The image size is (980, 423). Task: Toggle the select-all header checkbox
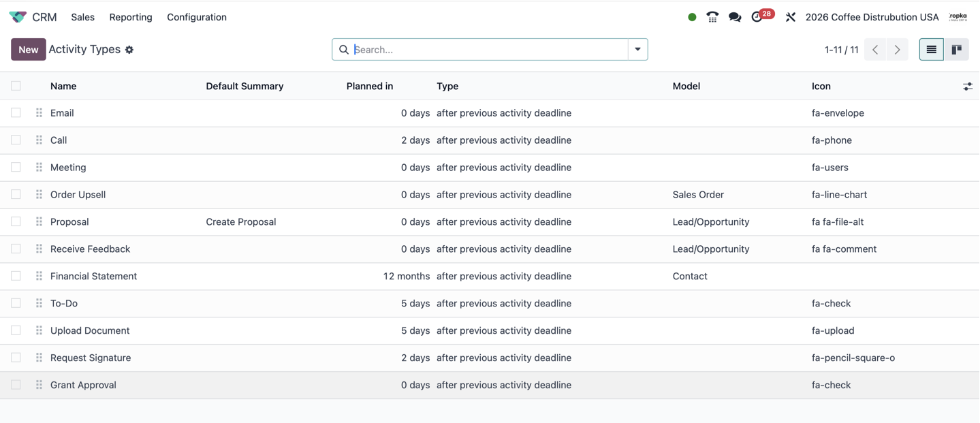coord(16,86)
